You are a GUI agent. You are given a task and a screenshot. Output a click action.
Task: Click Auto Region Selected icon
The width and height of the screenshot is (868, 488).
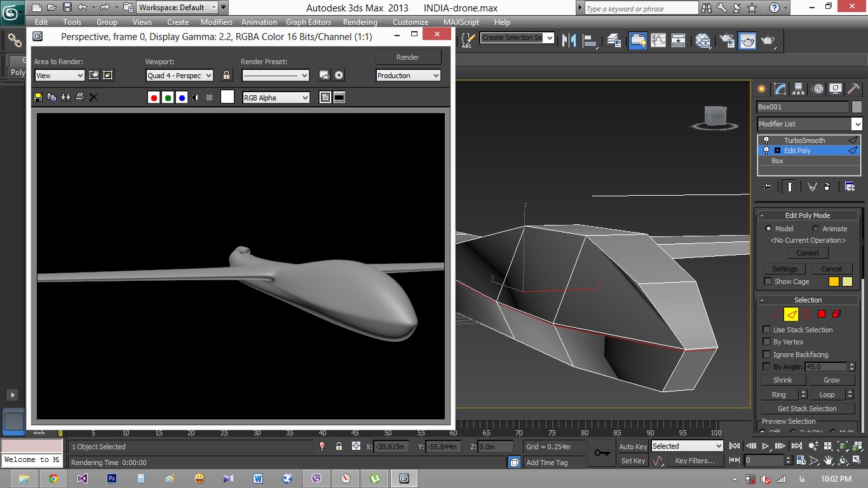click(x=108, y=75)
